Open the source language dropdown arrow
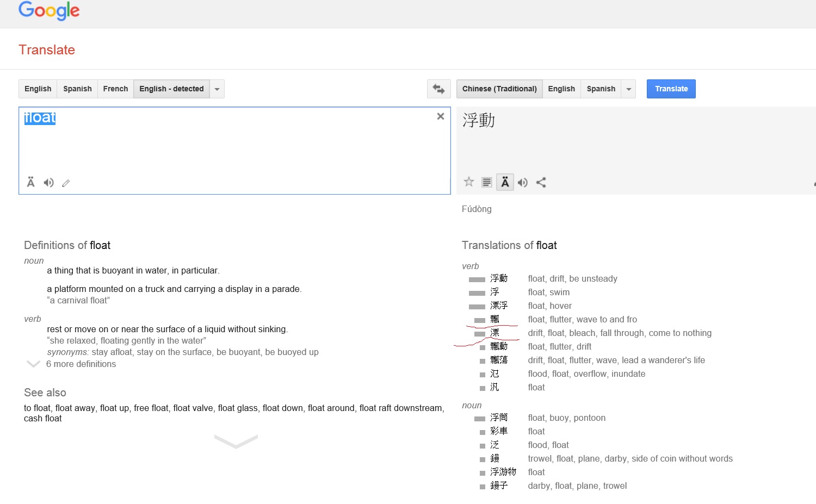Screen dimensions: 816x504 [x=217, y=89]
